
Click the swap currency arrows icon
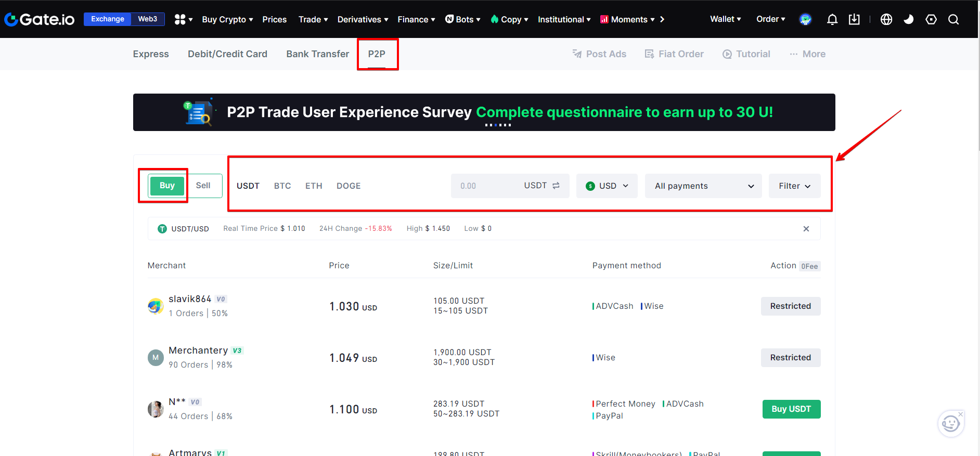coord(556,186)
